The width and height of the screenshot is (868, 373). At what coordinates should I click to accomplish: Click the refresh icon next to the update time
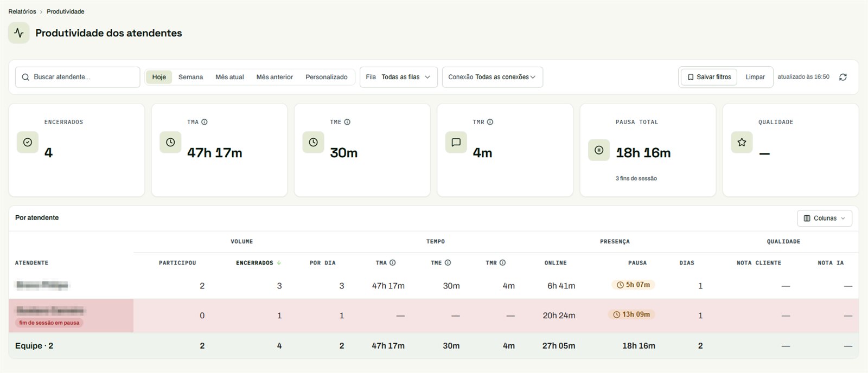click(x=843, y=77)
